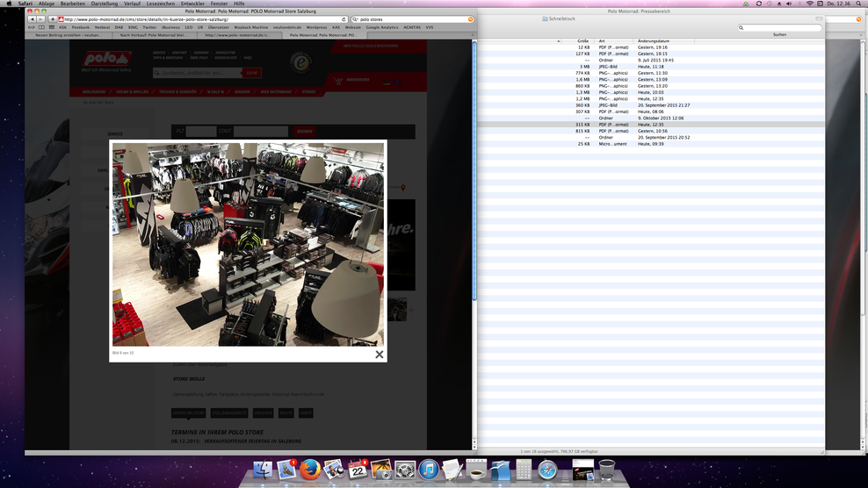Open Spotlight magnifier in the menu bar
The width and height of the screenshot is (868, 488).
858,4
